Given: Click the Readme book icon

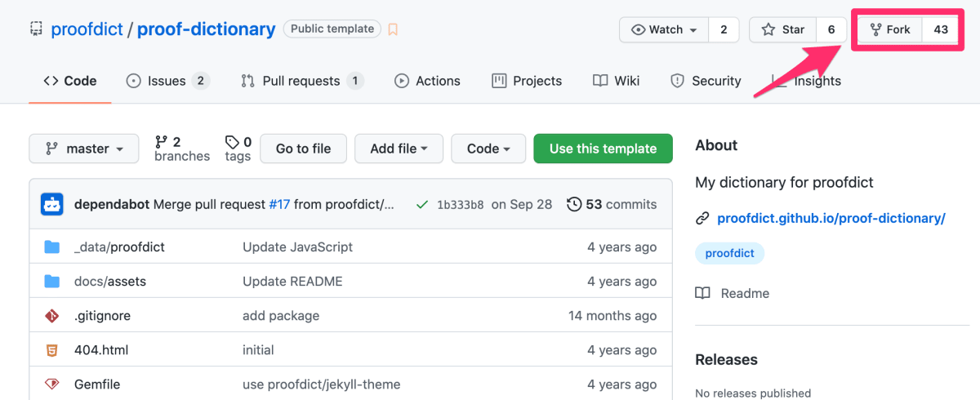Looking at the screenshot, I should (702, 293).
